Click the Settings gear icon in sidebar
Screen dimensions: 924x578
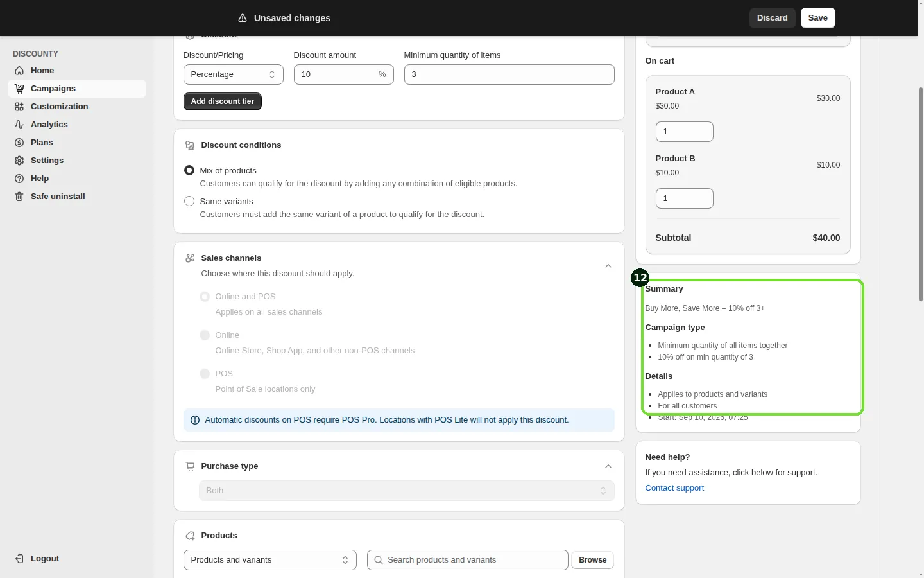(19, 161)
